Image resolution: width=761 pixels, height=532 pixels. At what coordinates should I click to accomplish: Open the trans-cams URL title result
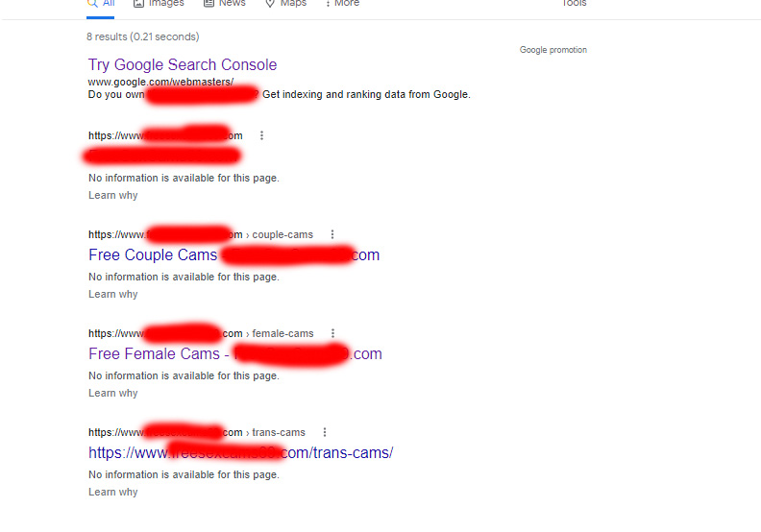(241, 453)
